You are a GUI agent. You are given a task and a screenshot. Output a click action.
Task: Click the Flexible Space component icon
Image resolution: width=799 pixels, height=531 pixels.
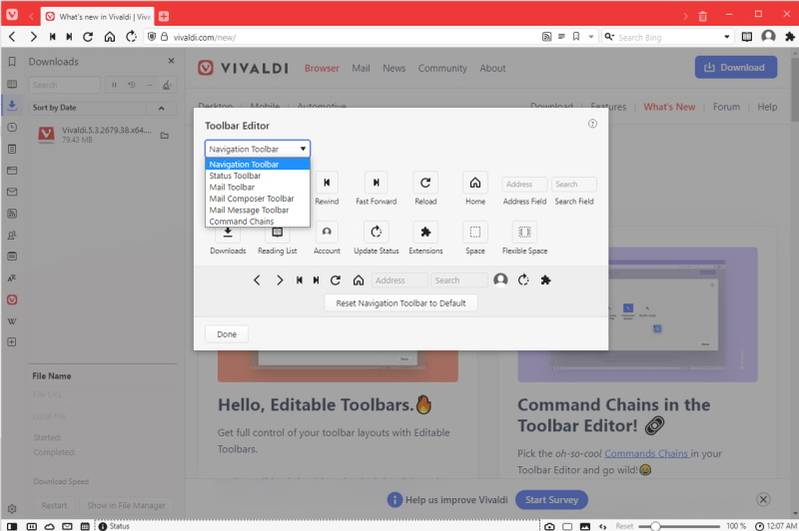click(x=524, y=232)
